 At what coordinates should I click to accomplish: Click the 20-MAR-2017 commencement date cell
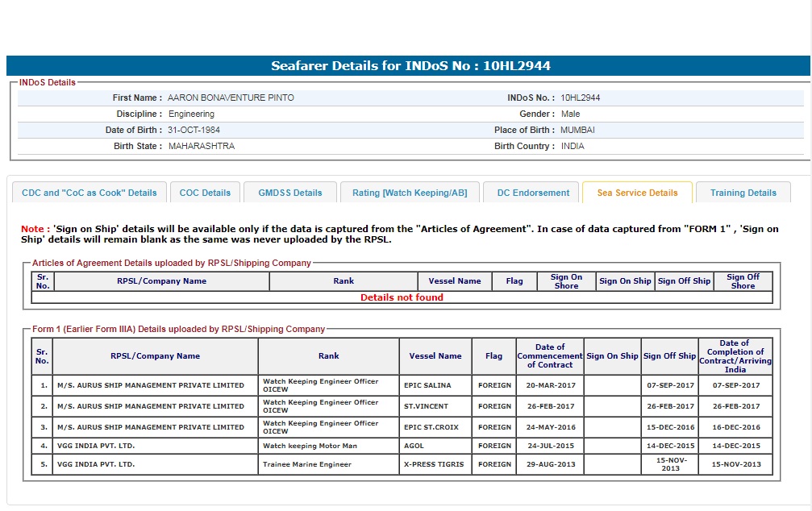[550, 385]
